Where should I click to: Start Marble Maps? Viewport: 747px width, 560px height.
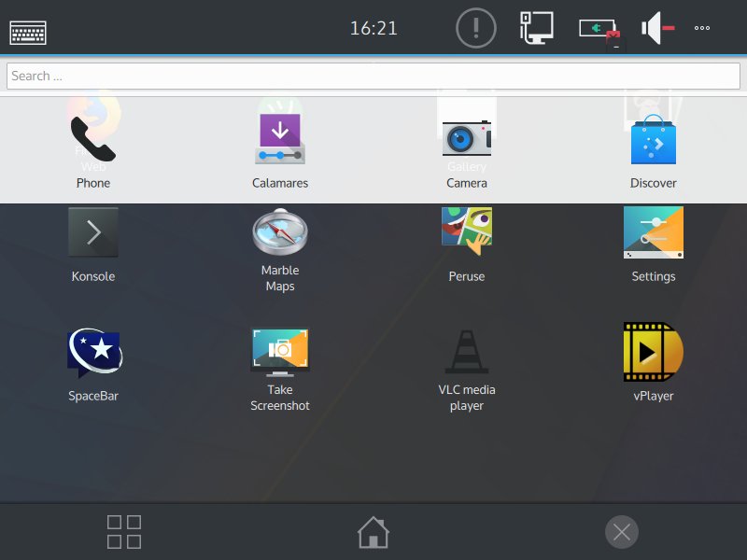coord(279,231)
